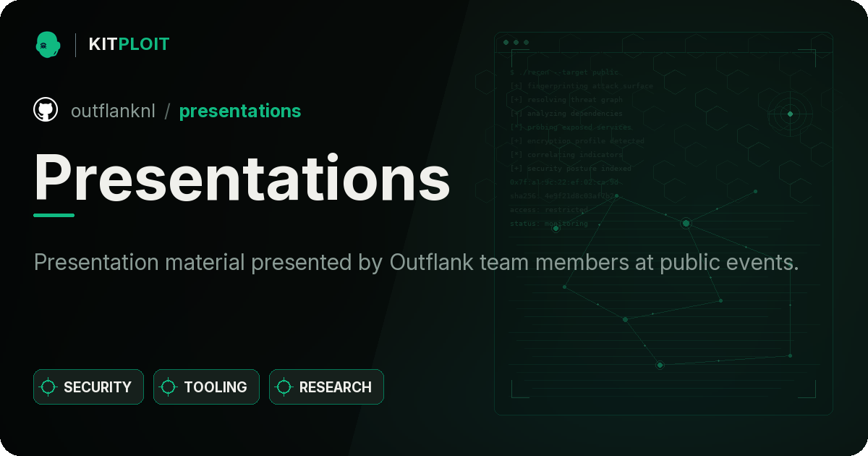Click the 'access: restricted' terminal line
This screenshot has height=456, width=868.
click(549, 210)
